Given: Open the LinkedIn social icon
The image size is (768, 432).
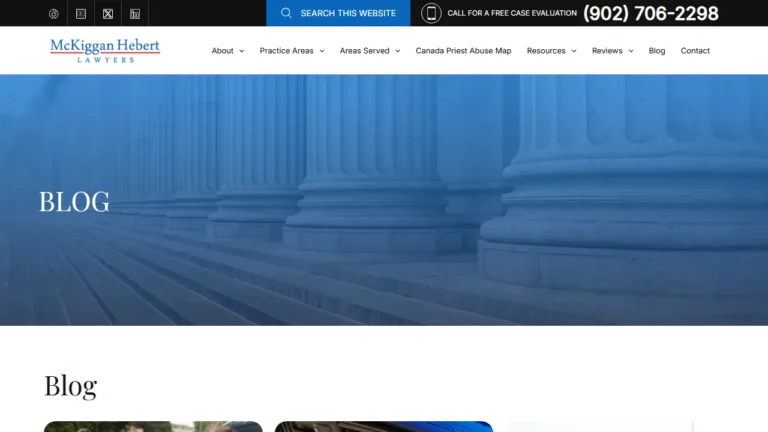Looking at the screenshot, I should [135, 14].
